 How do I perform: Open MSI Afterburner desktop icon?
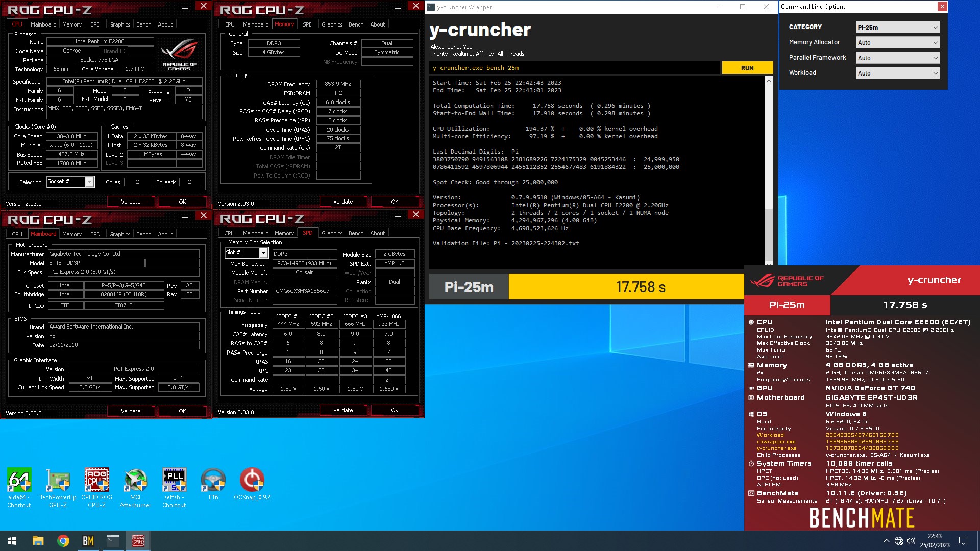(x=135, y=488)
